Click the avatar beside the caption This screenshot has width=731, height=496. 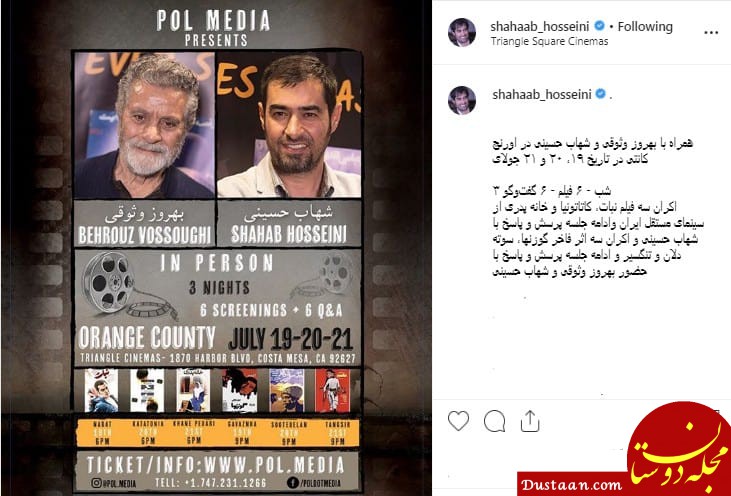coord(462,100)
